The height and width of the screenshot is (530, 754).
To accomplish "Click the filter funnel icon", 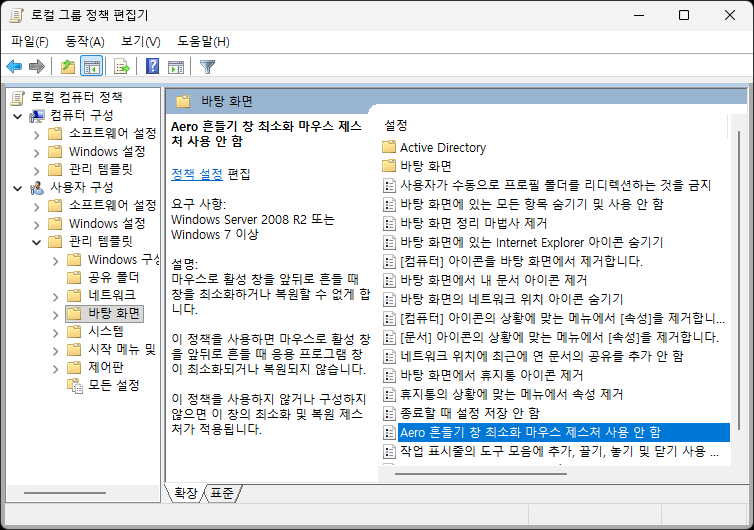I will tap(207, 67).
